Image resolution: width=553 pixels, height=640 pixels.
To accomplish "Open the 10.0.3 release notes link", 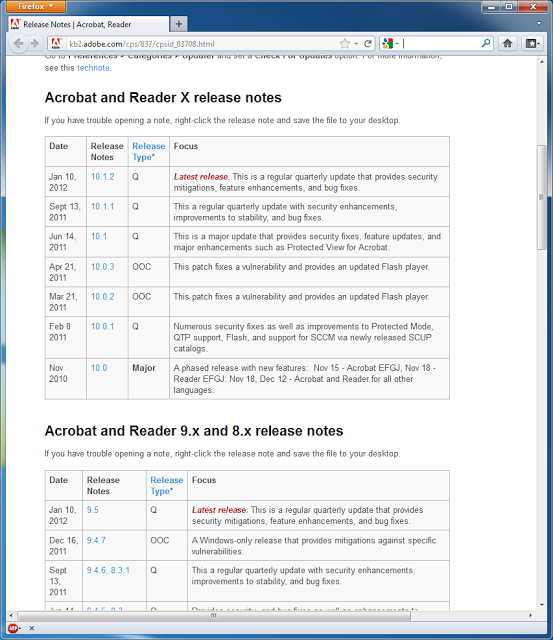I will 102,267.
